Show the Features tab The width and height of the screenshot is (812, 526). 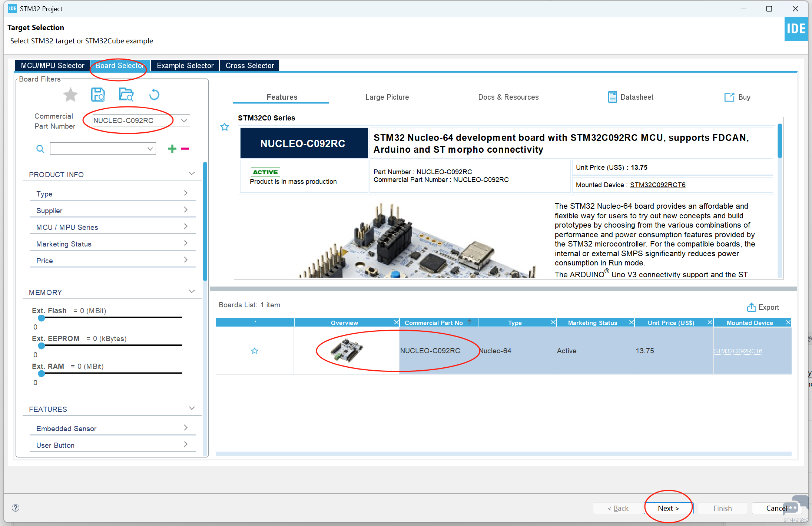pyautogui.click(x=282, y=97)
